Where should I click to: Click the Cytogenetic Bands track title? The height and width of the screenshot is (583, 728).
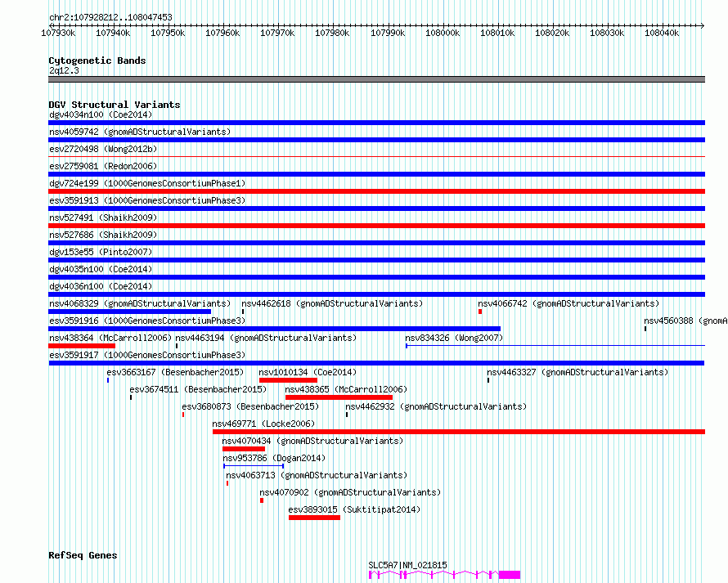[x=97, y=61]
